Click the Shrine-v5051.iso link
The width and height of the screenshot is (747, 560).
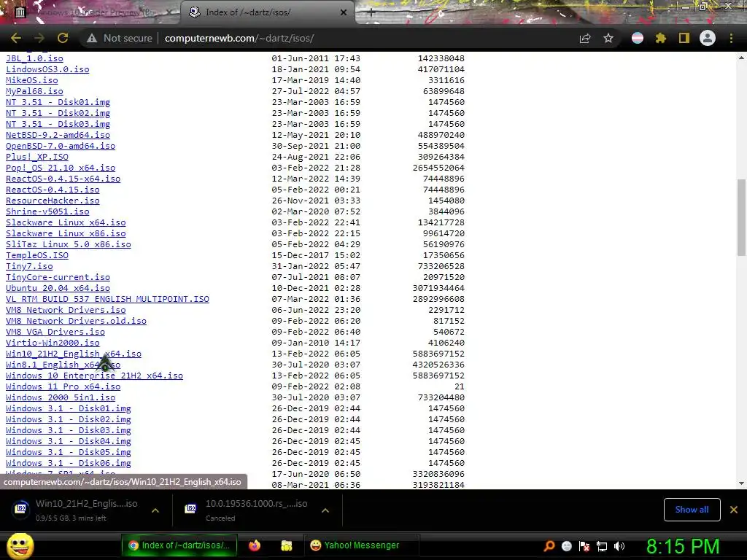[47, 211]
